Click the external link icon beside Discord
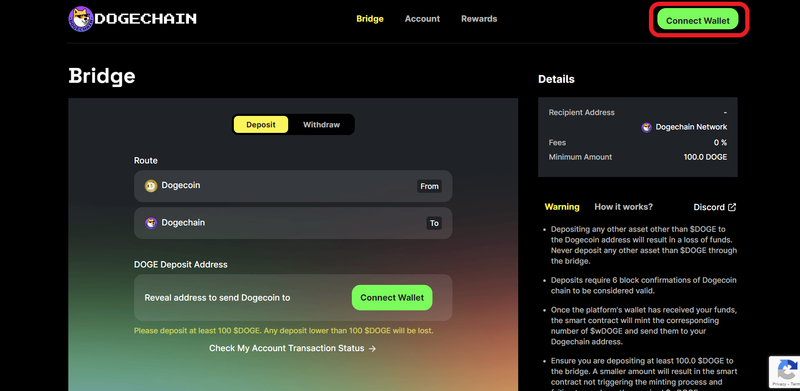This screenshot has height=391, width=800. click(x=732, y=207)
